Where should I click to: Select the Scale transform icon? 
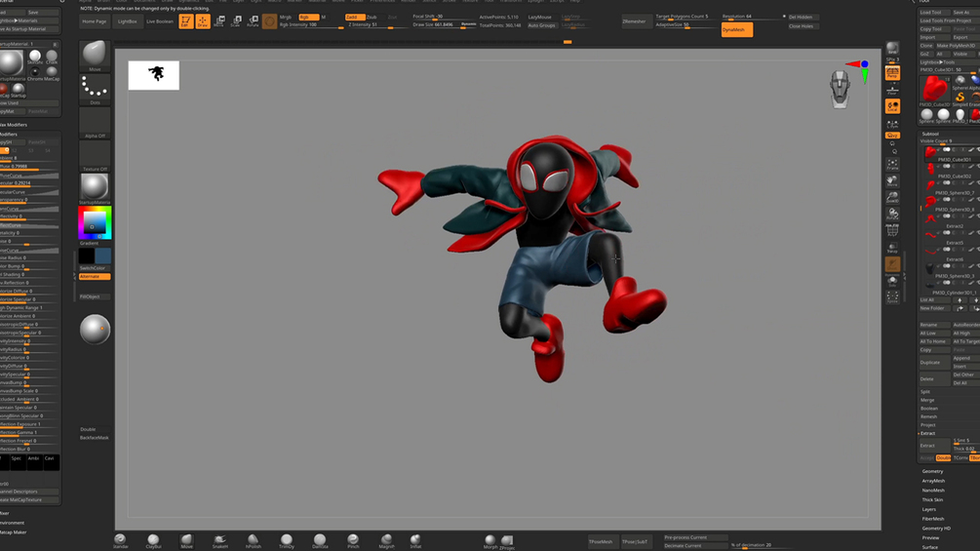coord(236,21)
